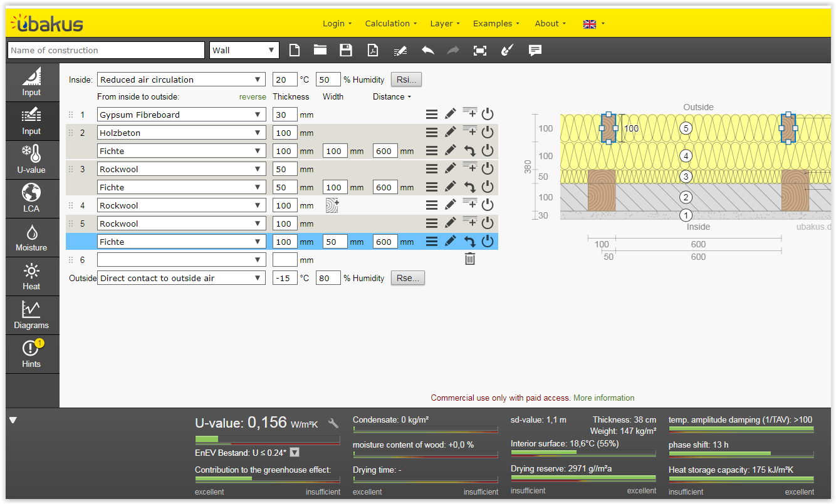Open the Moisture droplet panel
This screenshot has height=504, width=836.
click(x=31, y=238)
